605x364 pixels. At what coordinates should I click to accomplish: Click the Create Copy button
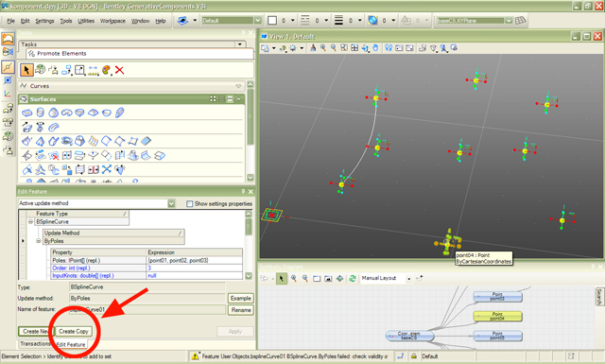tap(74, 331)
